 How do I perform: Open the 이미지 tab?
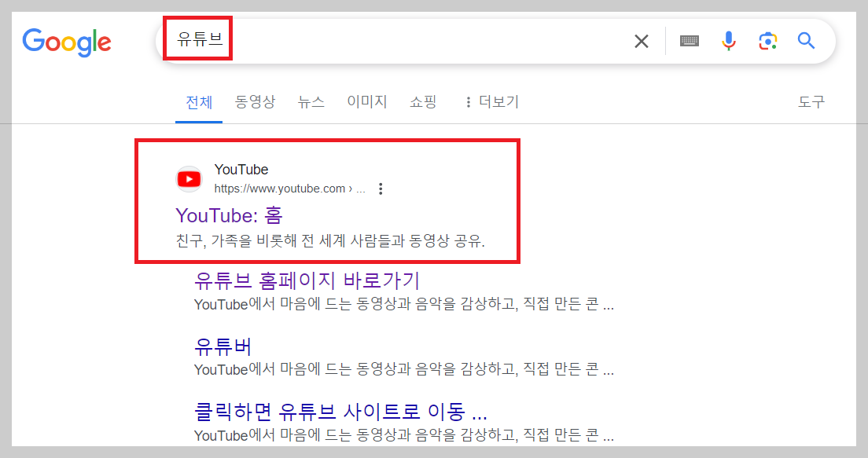367,102
